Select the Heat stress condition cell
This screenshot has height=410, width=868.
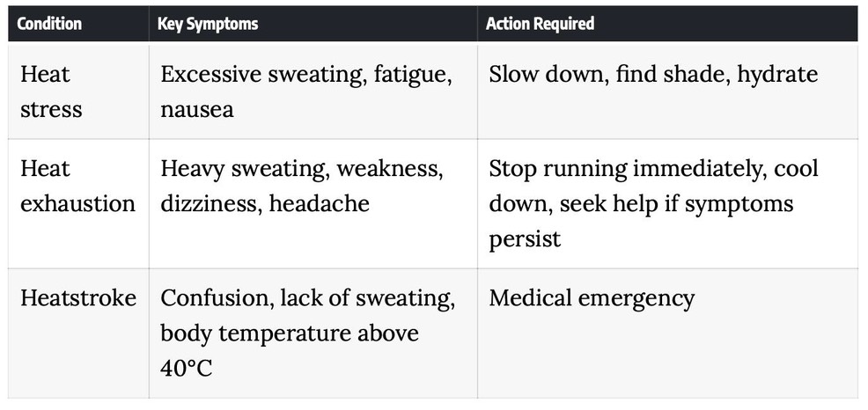pyautogui.click(x=78, y=92)
